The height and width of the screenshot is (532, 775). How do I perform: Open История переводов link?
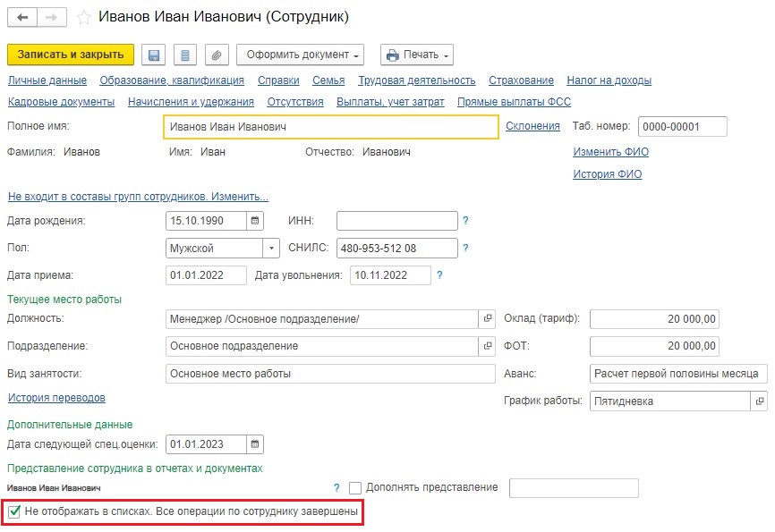pyautogui.click(x=56, y=398)
